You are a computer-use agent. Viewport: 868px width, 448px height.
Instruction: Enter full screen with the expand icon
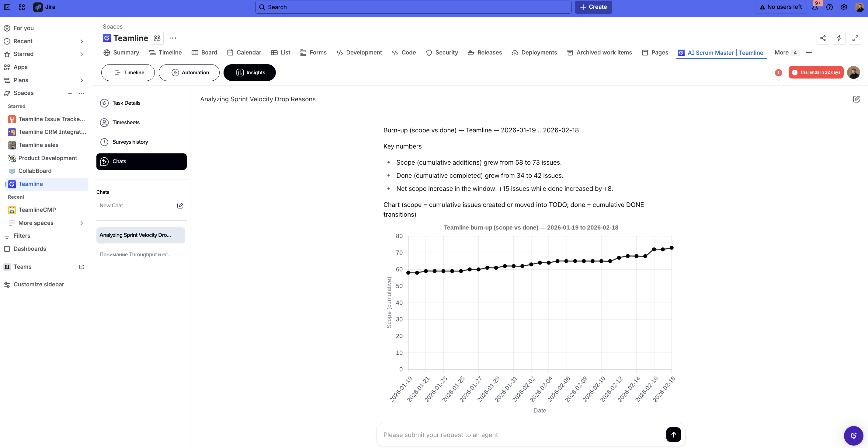855,38
